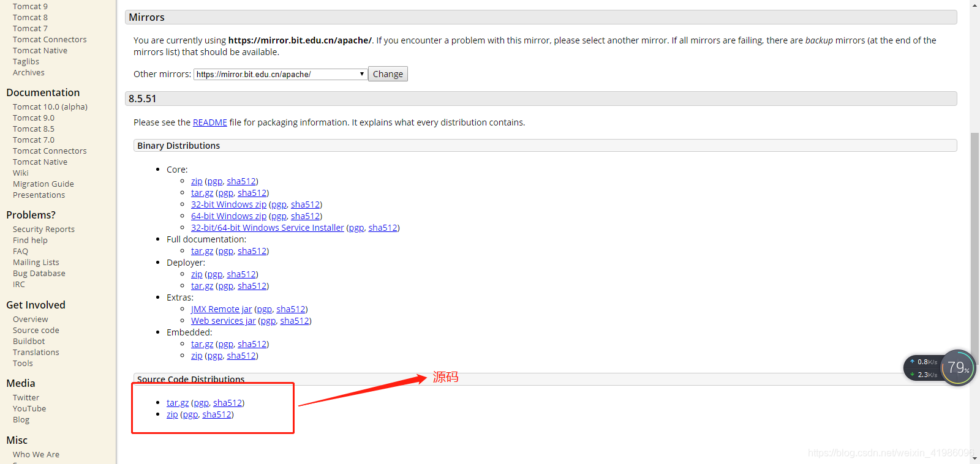Open Tomcat 9.0 documentation
Image resolution: width=980 pixels, height=464 pixels.
tap(34, 118)
